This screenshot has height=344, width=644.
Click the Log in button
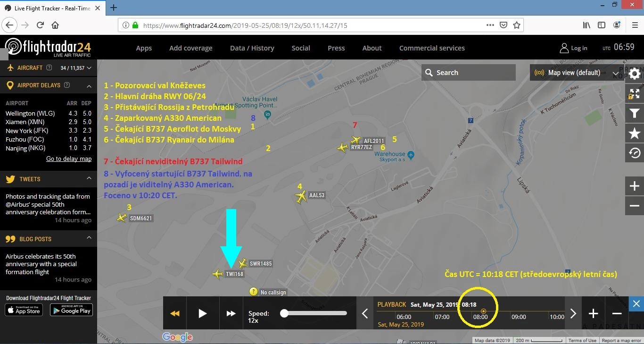tap(573, 48)
